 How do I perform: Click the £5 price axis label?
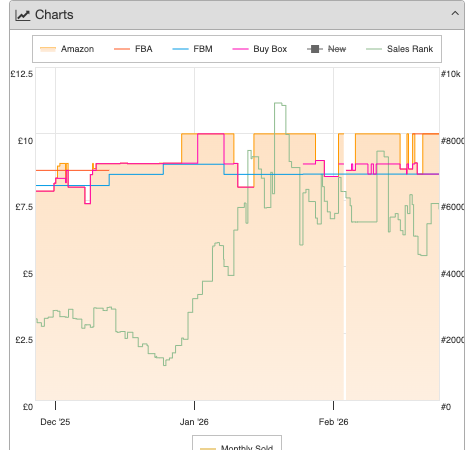point(28,274)
